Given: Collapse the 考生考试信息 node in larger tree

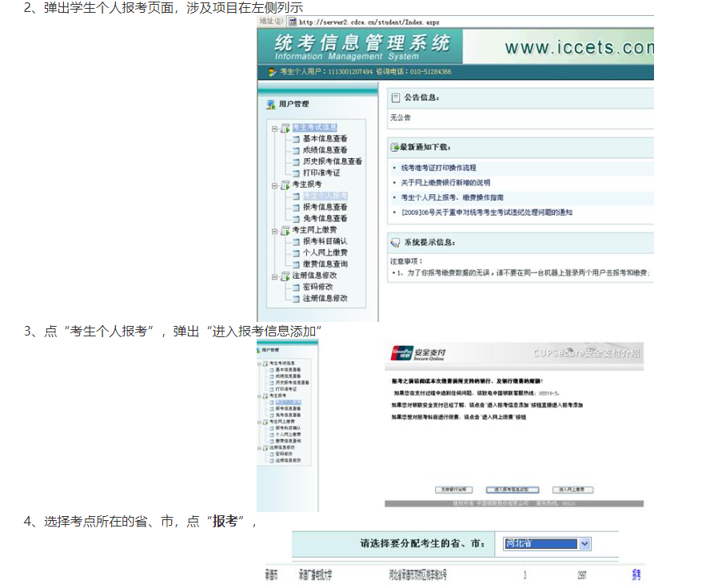Looking at the screenshot, I should point(274,129).
